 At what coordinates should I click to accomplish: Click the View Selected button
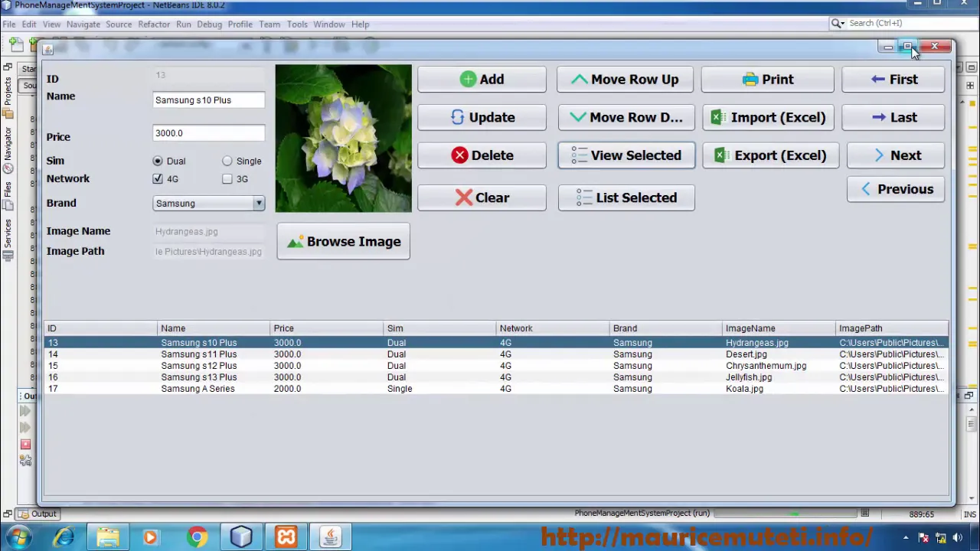[x=626, y=155]
